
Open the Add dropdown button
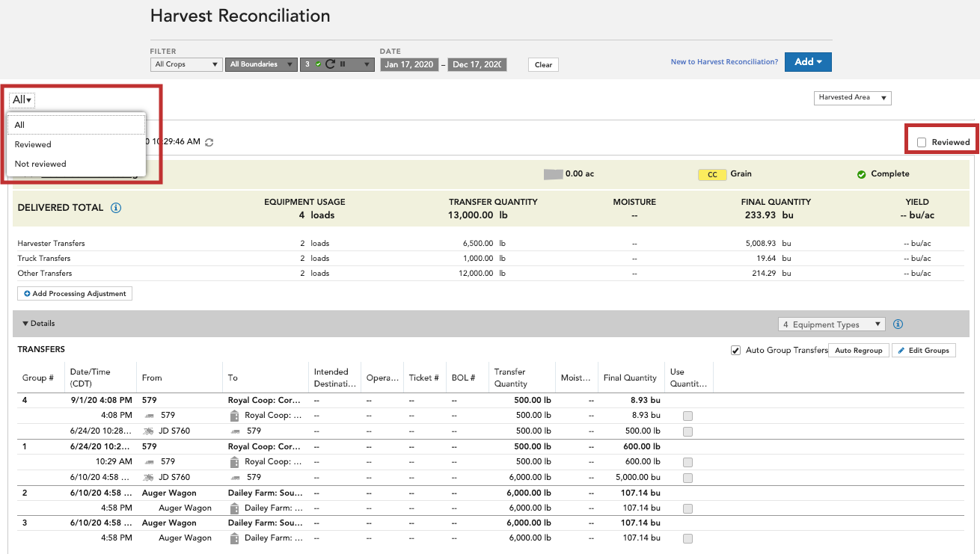click(808, 62)
